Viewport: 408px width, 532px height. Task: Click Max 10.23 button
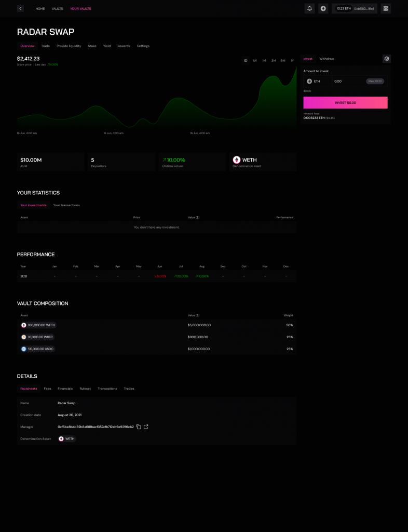point(375,82)
